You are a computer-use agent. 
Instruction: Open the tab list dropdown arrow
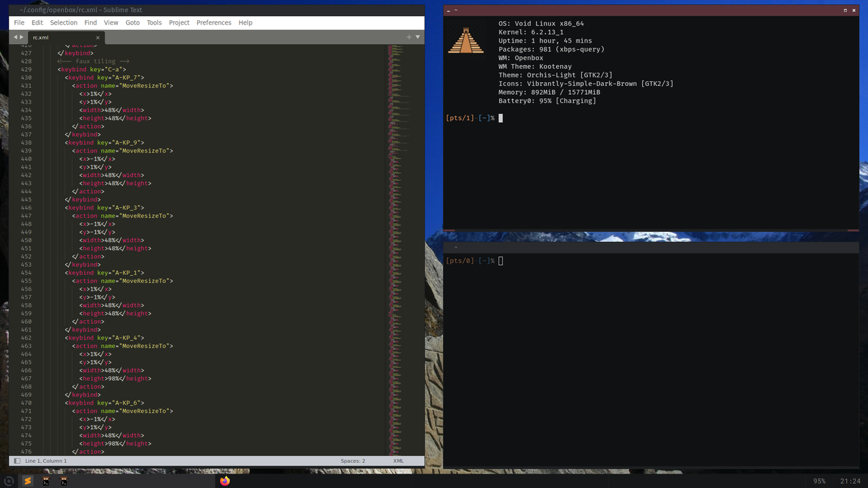[x=418, y=37]
